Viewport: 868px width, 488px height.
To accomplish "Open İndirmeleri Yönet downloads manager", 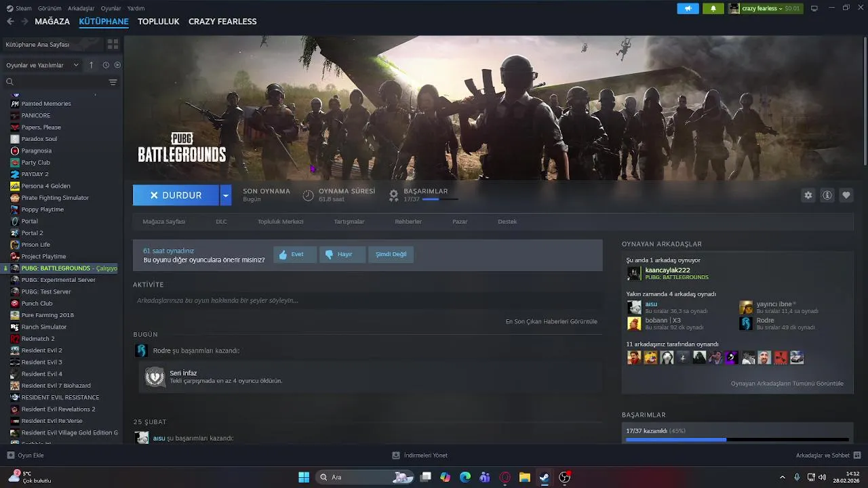I will [x=420, y=455].
